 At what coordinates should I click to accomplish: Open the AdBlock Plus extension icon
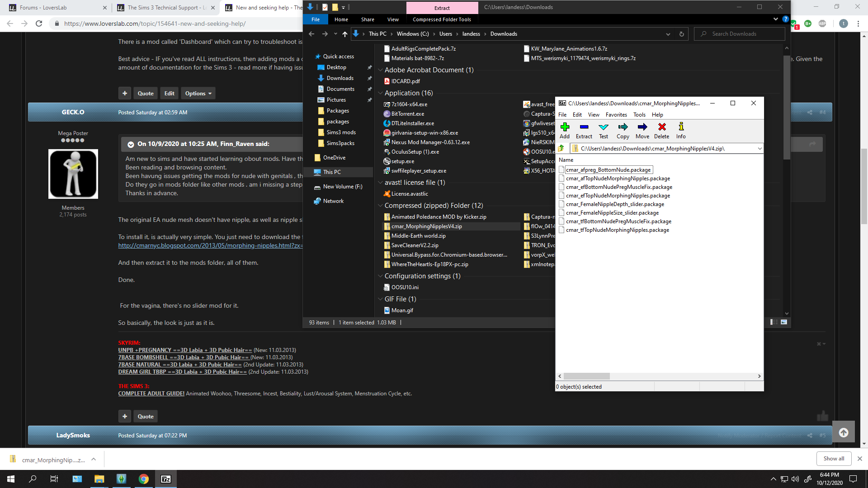[822, 23]
